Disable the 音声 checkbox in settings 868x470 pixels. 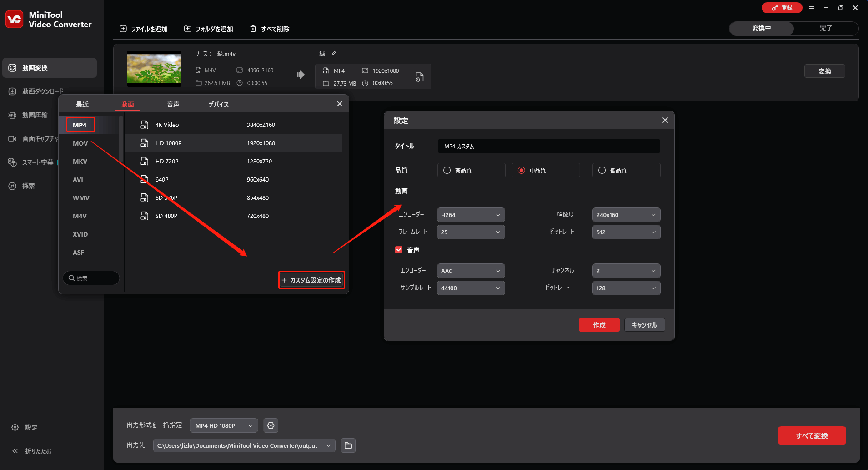click(399, 249)
